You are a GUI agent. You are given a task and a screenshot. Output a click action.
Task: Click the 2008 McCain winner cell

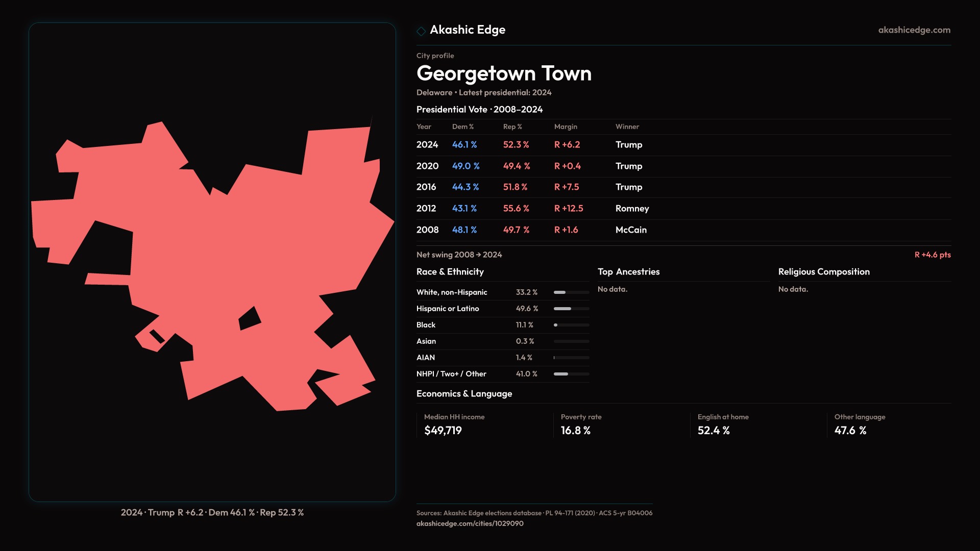pos(631,230)
